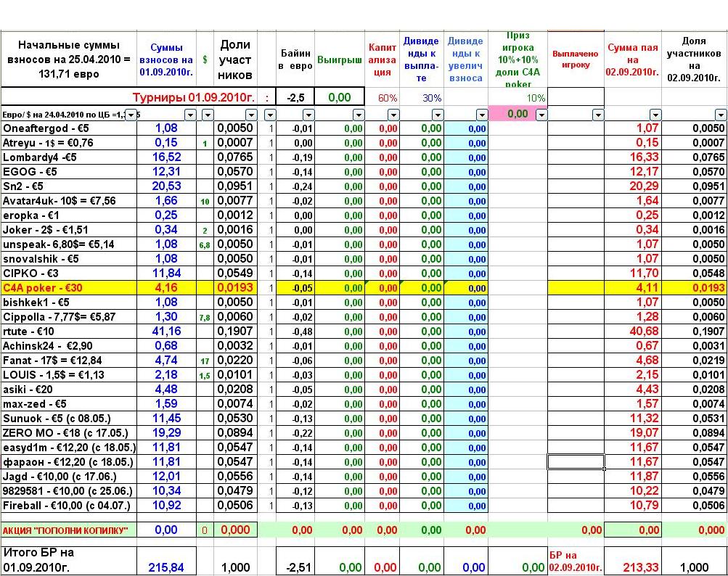Select the 'Lombardy4 -€5' name cell
Viewport: 728px width, 576px height.
click(69, 157)
